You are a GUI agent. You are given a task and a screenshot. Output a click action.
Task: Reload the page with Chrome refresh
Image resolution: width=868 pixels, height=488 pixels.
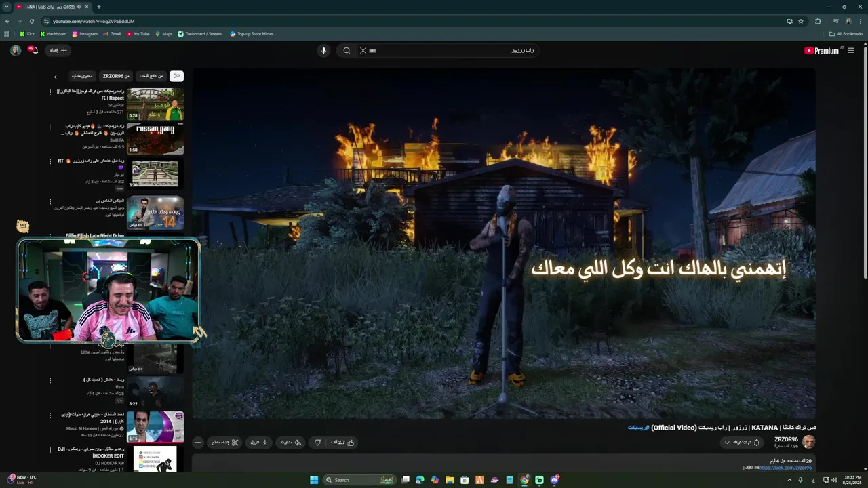(32, 21)
